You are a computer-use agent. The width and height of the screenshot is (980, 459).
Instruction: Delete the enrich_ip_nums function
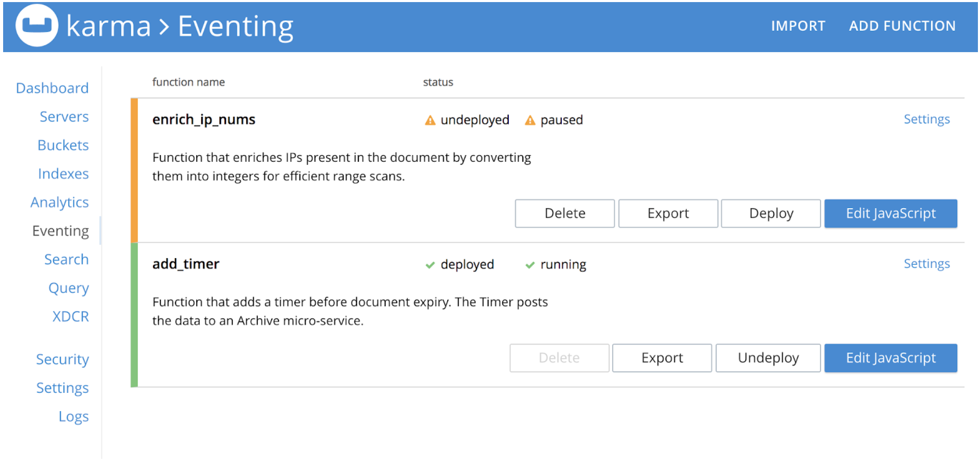(565, 213)
